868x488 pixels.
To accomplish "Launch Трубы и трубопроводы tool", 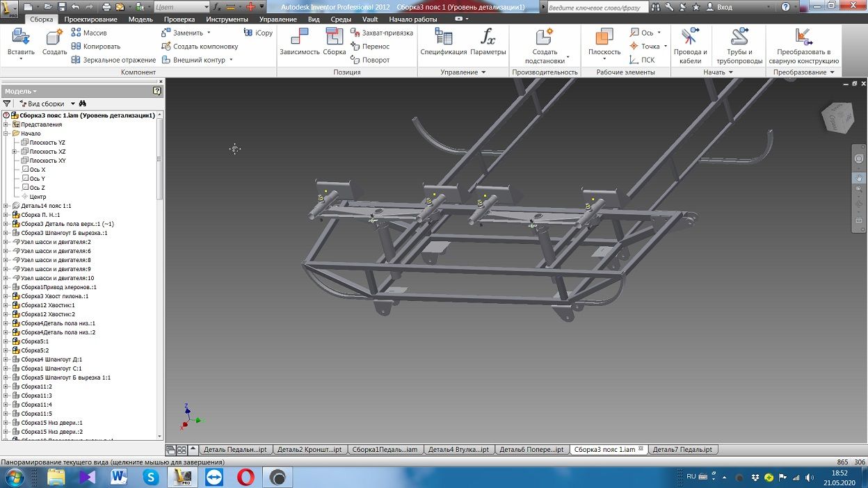I will (x=739, y=38).
